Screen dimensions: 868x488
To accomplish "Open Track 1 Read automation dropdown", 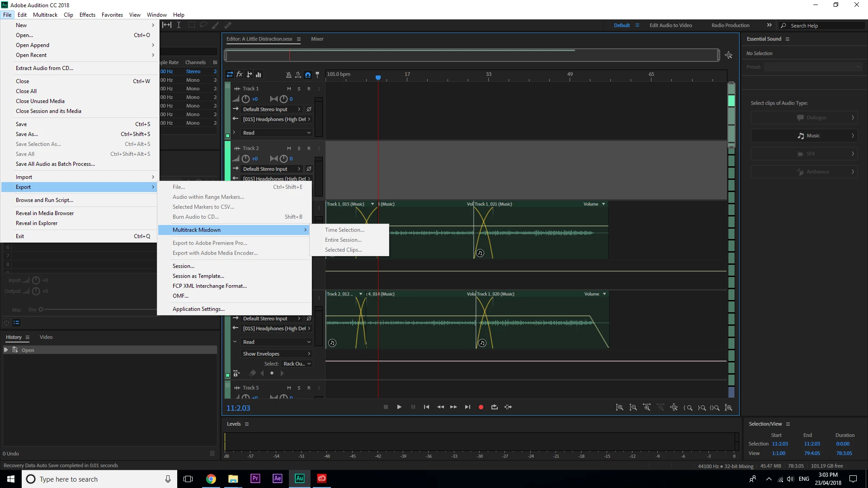I will 276,133.
